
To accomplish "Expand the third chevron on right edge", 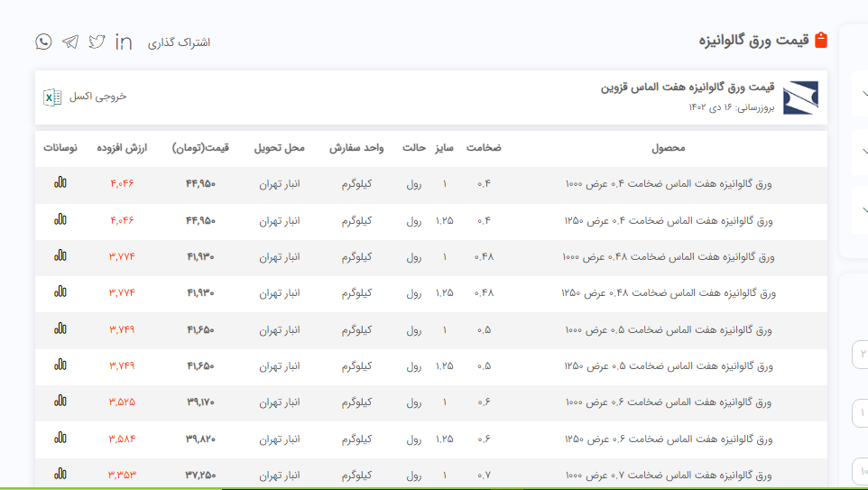I will [863, 209].
